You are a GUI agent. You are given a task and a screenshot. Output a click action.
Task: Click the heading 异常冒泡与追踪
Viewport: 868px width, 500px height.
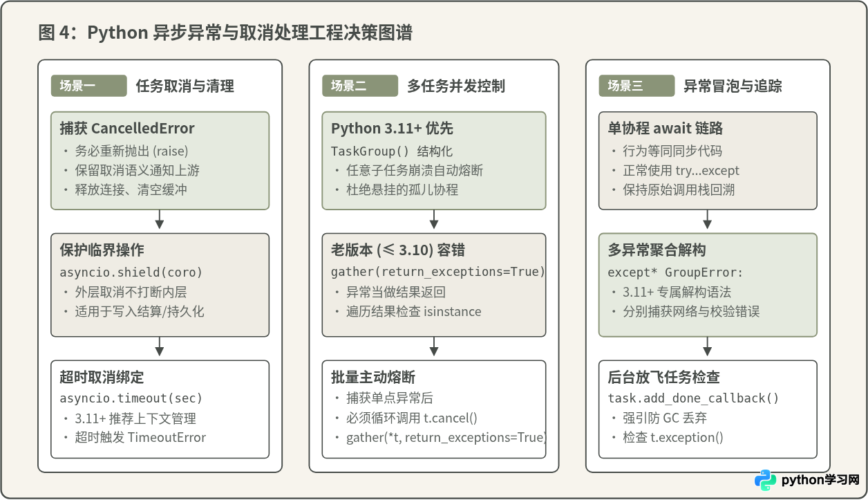[733, 86]
